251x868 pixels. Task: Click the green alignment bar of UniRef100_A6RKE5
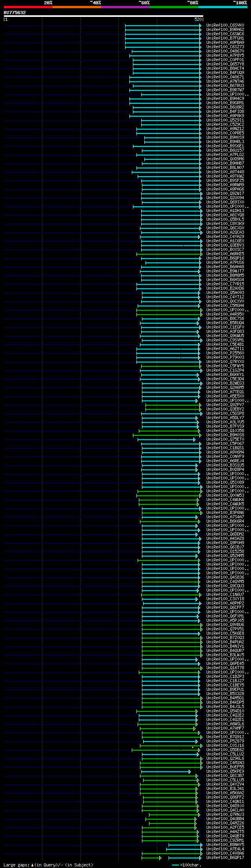[x=169, y=254]
